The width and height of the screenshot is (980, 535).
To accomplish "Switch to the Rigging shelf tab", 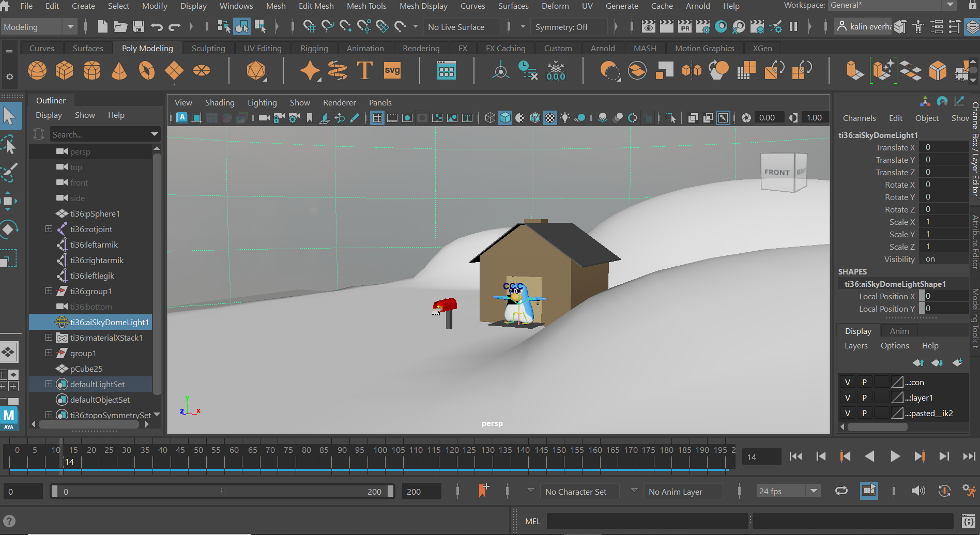I will click(314, 48).
